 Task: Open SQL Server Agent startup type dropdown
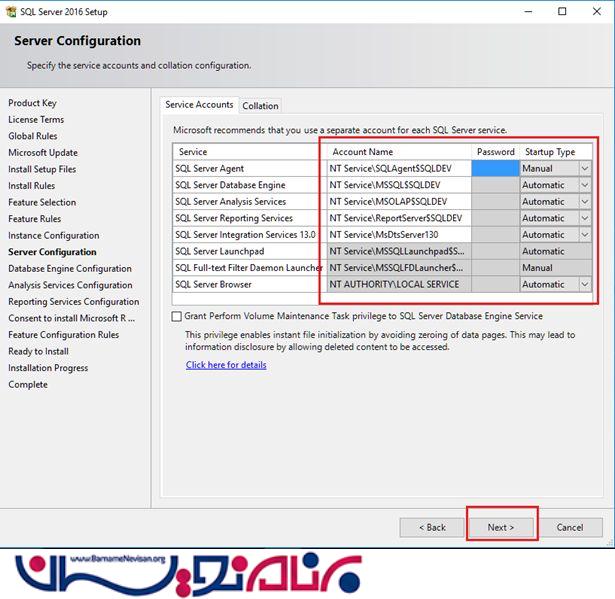coord(584,169)
